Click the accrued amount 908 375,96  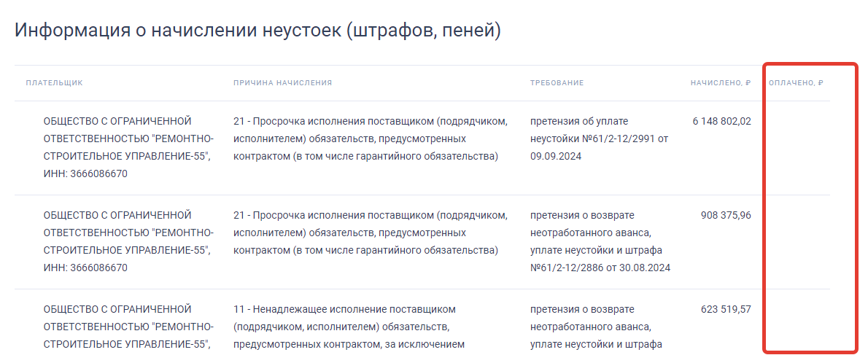725,215
